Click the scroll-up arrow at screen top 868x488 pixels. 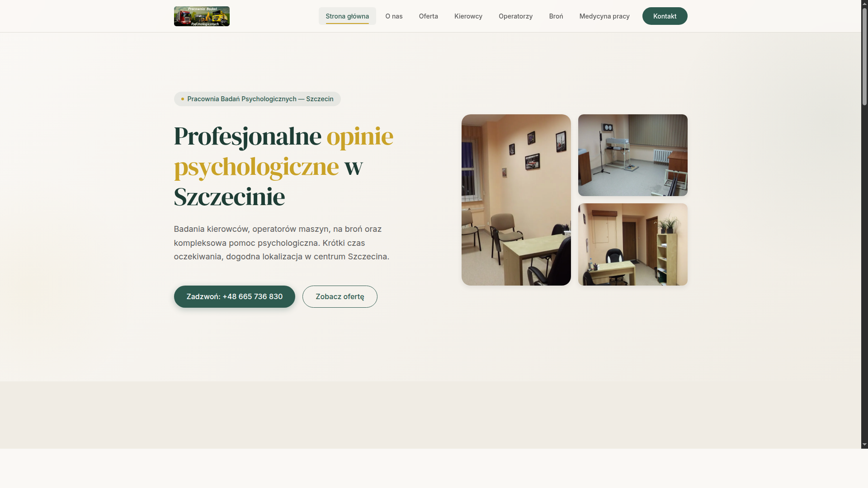[x=864, y=3]
